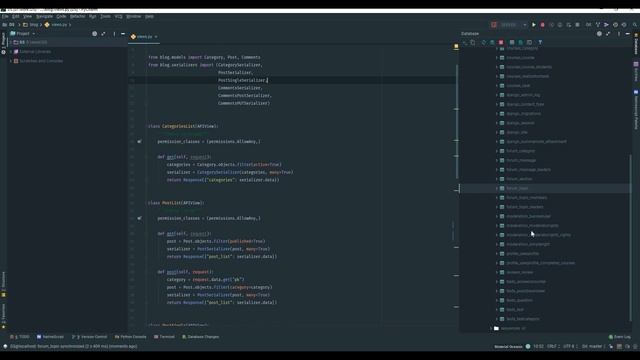Image resolution: width=640 pixels, height=360 pixels.
Task: Open the Version Control tool window
Action: (x=89, y=337)
